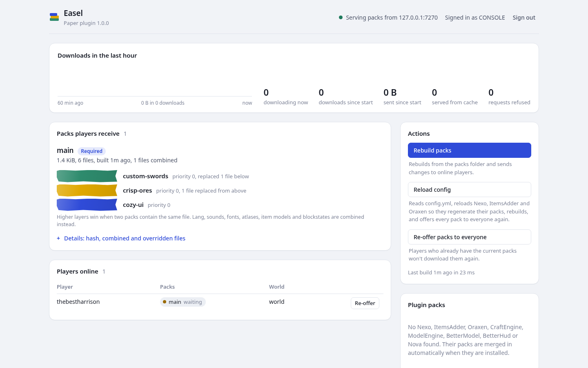Click 0 B in 0 downloads label
588x368 pixels.
tap(163, 103)
